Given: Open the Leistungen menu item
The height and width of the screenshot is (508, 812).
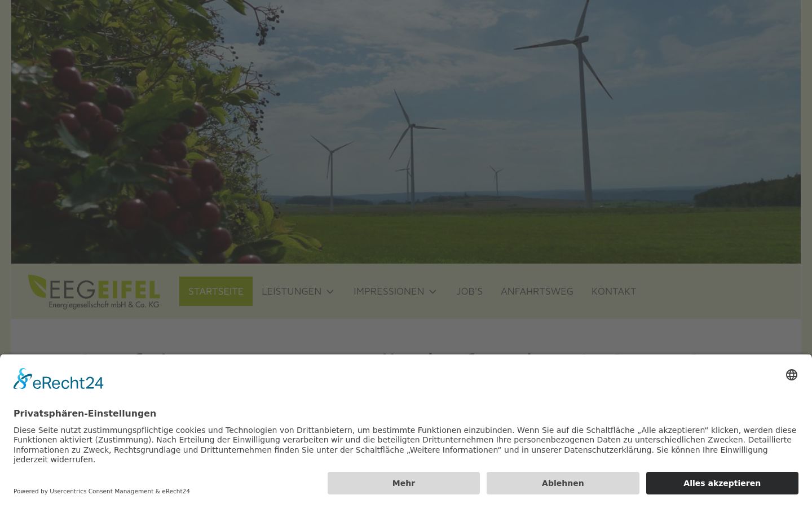Looking at the screenshot, I should tap(292, 291).
